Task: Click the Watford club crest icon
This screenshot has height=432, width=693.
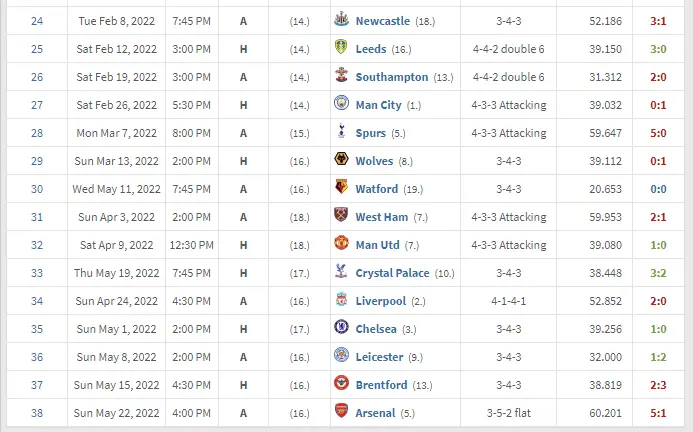Action: pos(341,189)
